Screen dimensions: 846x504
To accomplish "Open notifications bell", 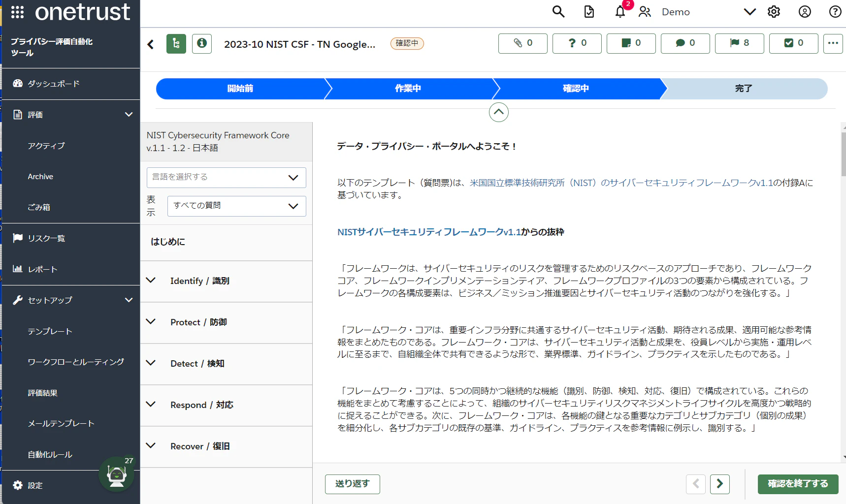I will click(620, 12).
